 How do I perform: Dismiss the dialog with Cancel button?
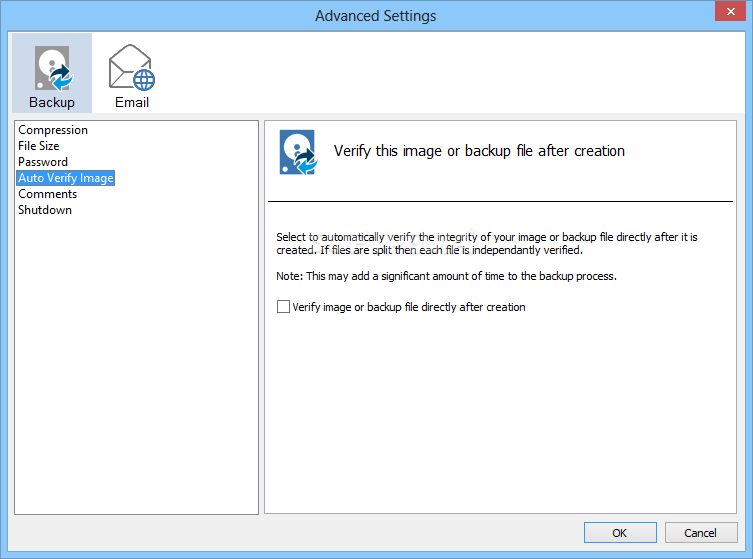pyautogui.click(x=701, y=533)
